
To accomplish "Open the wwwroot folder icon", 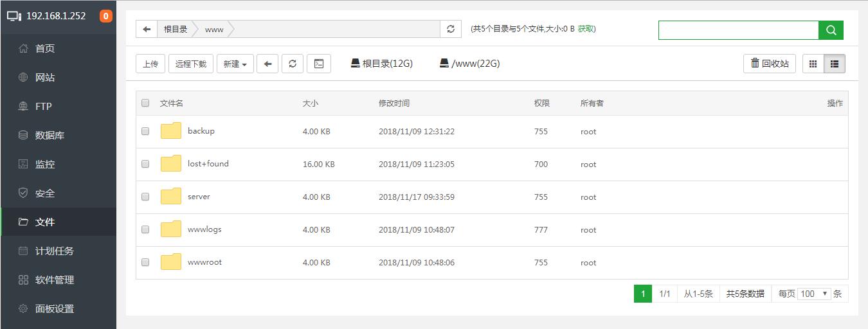I will 171,262.
